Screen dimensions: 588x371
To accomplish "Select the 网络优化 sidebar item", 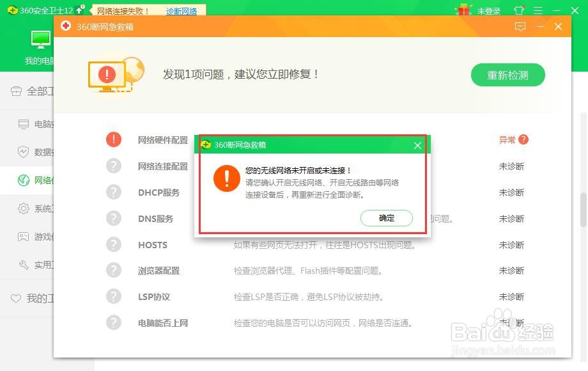I will click(x=36, y=180).
